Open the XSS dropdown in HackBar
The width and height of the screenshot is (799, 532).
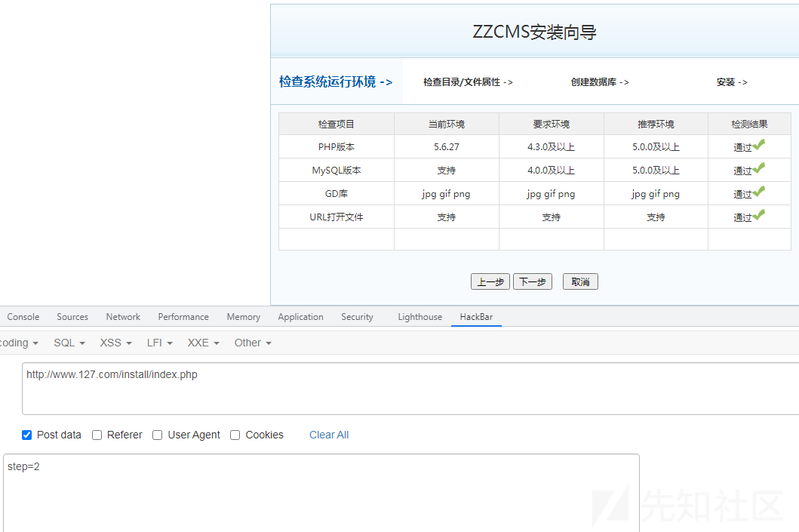pos(115,343)
